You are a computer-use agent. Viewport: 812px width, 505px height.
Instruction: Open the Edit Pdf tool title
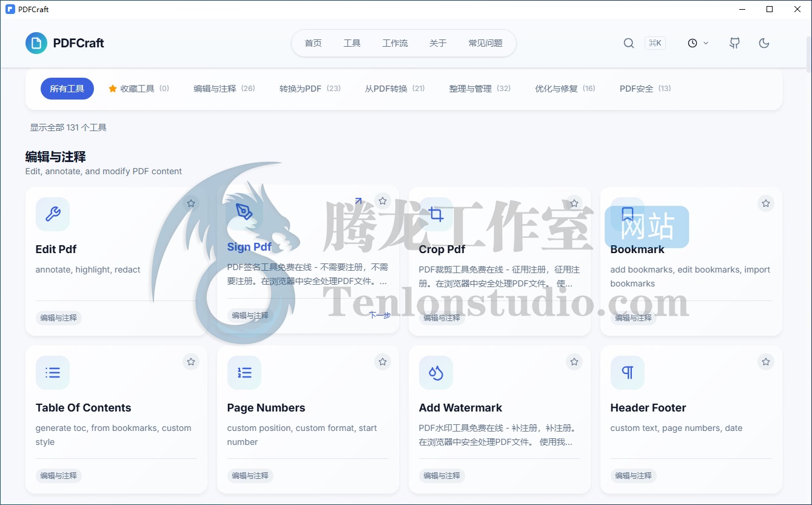click(x=56, y=249)
